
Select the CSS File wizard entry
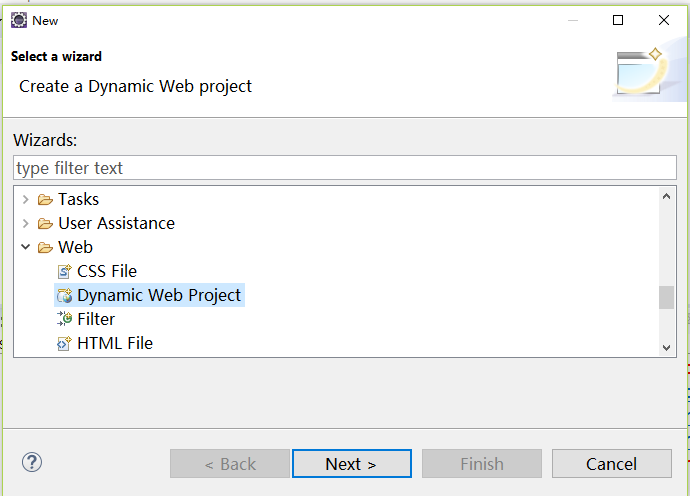click(x=107, y=271)
